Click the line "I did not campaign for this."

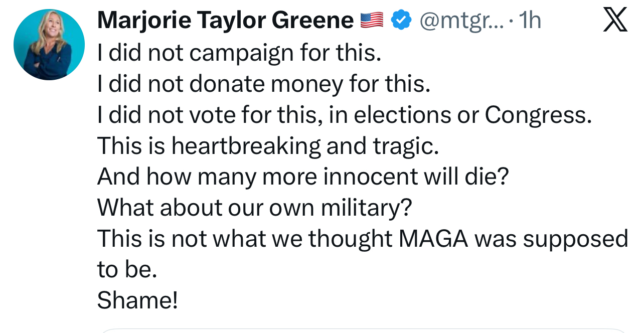tap(239, 53)
